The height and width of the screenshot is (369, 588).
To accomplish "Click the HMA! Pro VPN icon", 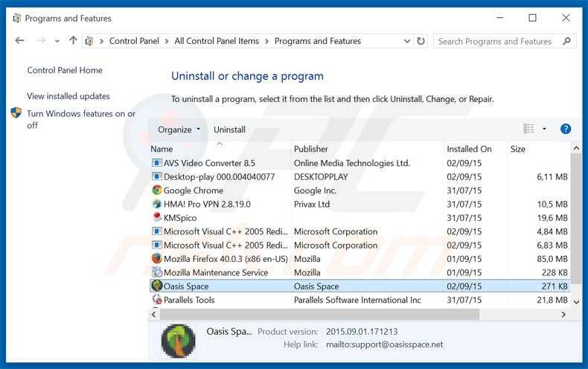I will pyautogui.click(x=156, y=204).
